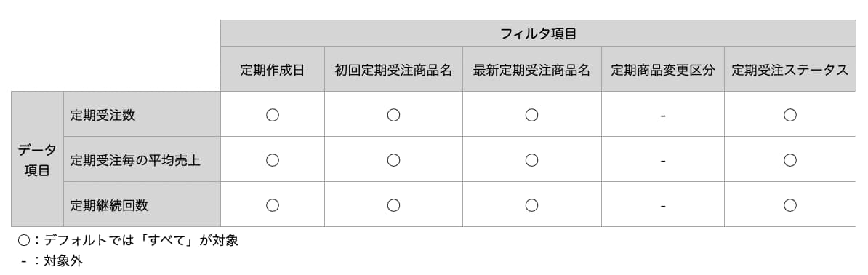868x275 pixels.
Task: Click the circle for 定期受注数 under 定期作成日
Action: 273,115
